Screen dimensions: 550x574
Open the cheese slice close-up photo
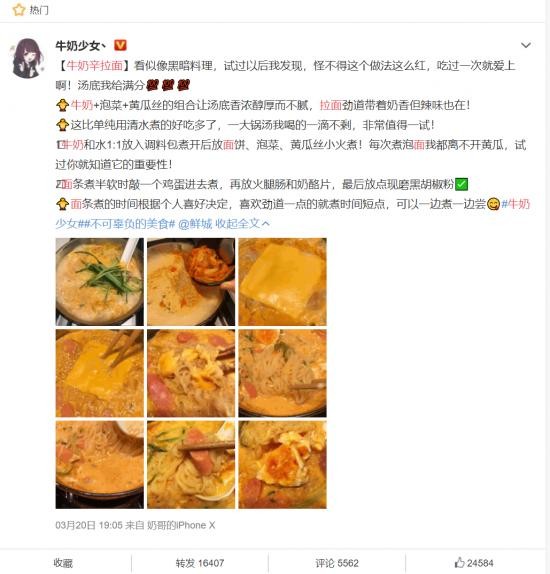tap(282, 282)
